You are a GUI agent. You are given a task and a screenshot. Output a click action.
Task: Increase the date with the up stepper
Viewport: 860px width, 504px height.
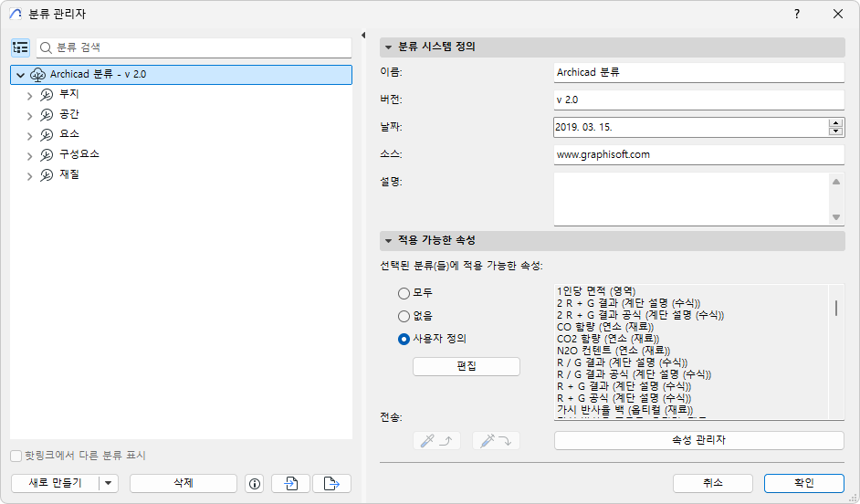[x=836, y=123]
